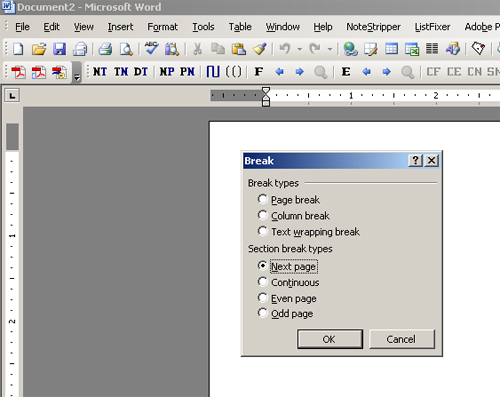Open the ListFixer menu
The height and width of the screenshot is (397, 500).
tap(432, 27)
